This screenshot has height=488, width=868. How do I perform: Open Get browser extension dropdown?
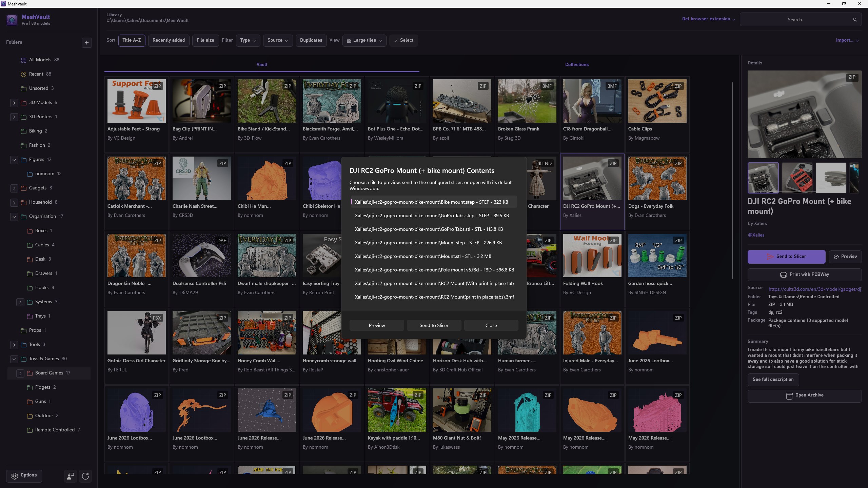coord(708,19)
